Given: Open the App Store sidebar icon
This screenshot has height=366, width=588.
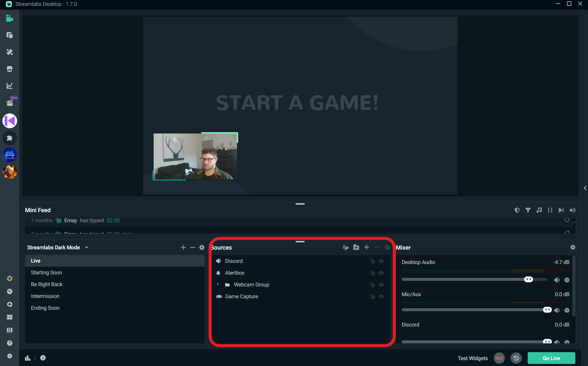Looking at the screenshot, I should point(9,69).
